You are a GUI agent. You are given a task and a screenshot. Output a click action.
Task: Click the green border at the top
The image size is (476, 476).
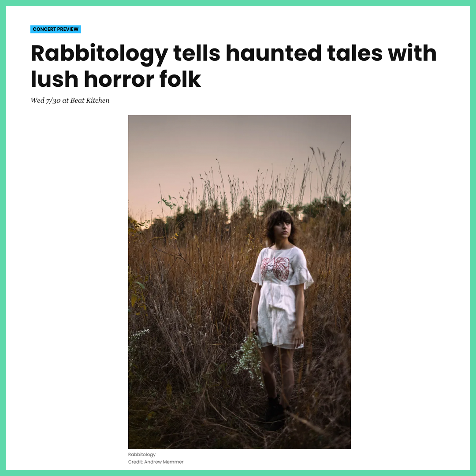[238, 3]
